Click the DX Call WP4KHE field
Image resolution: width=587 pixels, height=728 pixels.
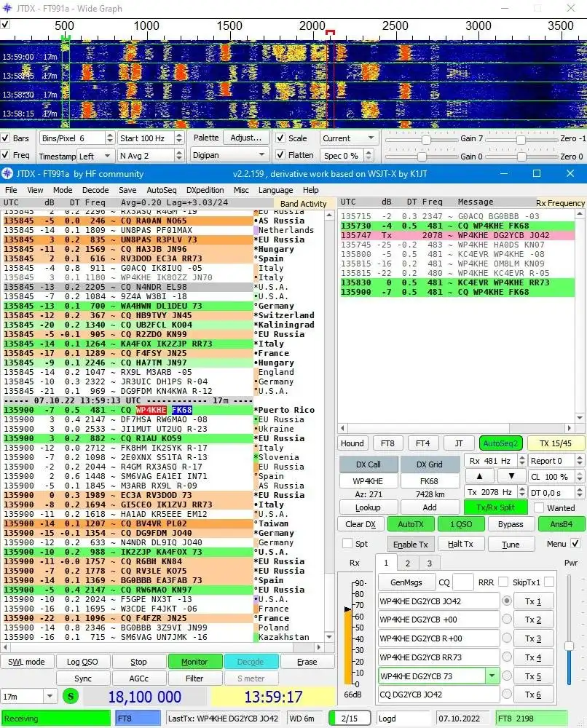[368, 481]
